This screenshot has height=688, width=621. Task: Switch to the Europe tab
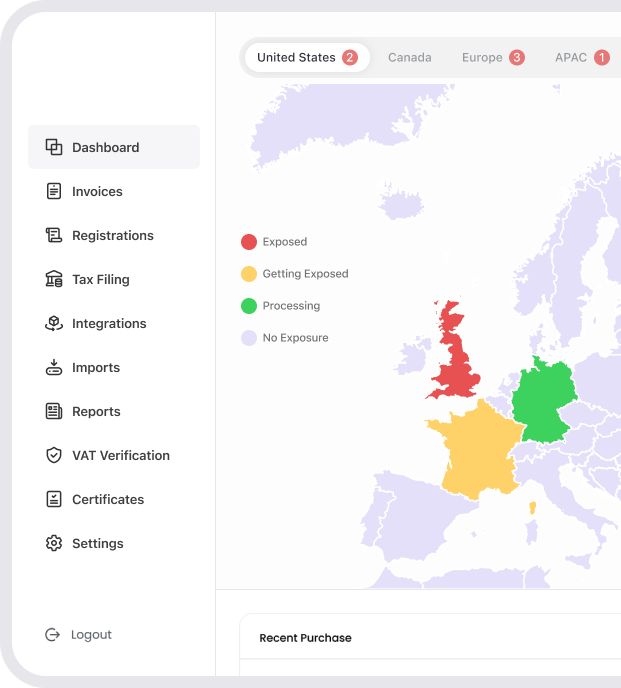(493, 57)
